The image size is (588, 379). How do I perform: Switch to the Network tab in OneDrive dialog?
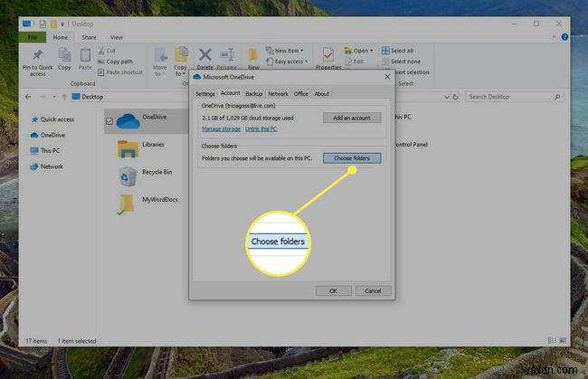click(x=278, y=94)
